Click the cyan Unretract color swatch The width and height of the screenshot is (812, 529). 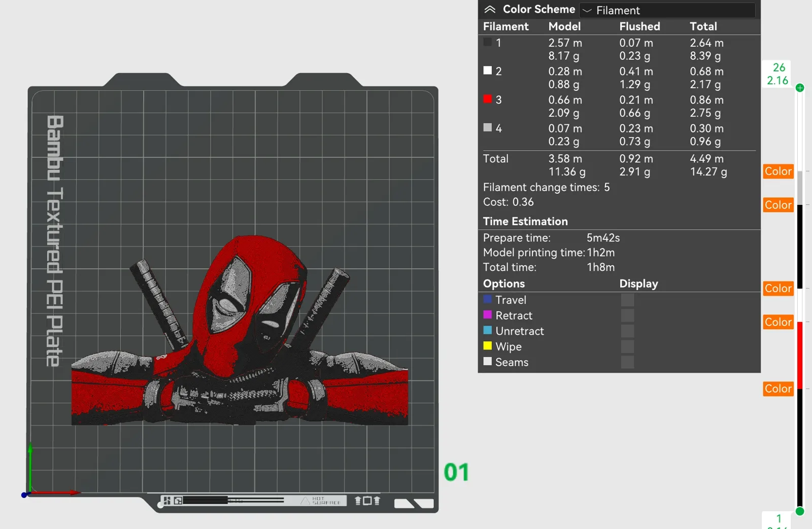pos(488,330)
